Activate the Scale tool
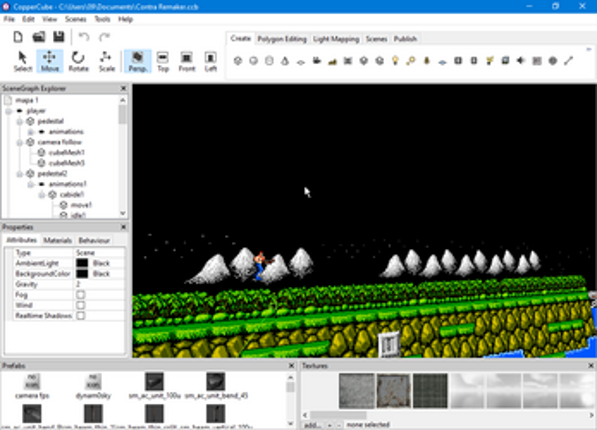The width and height of the screenshot is (597, 430). [x=106, y=61]
